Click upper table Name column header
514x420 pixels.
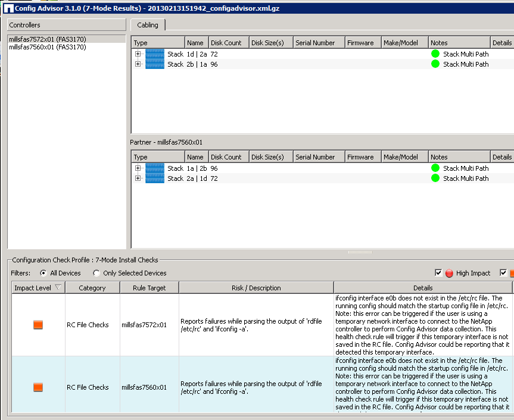(x=197, y=43)
